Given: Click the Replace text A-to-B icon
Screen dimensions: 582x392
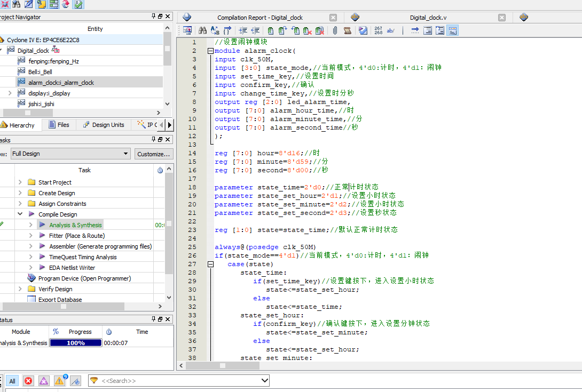Looking at the screenshot, I should click(x=215, y=30).
